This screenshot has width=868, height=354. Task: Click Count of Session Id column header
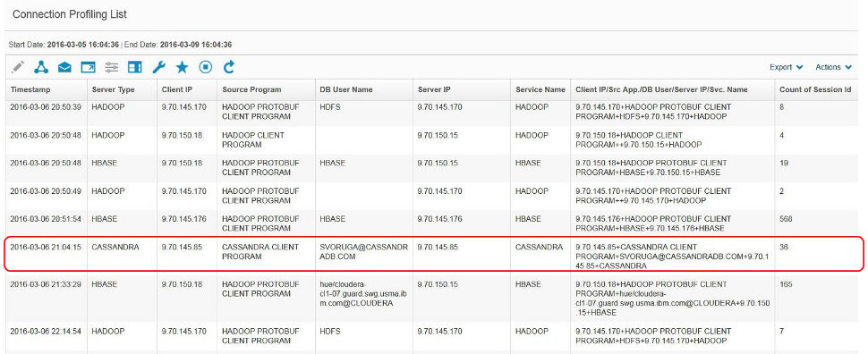[816, 89]
